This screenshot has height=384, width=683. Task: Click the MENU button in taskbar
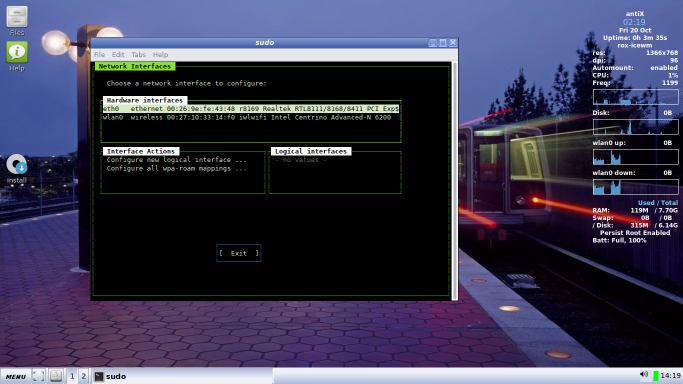tap(16, 376)
